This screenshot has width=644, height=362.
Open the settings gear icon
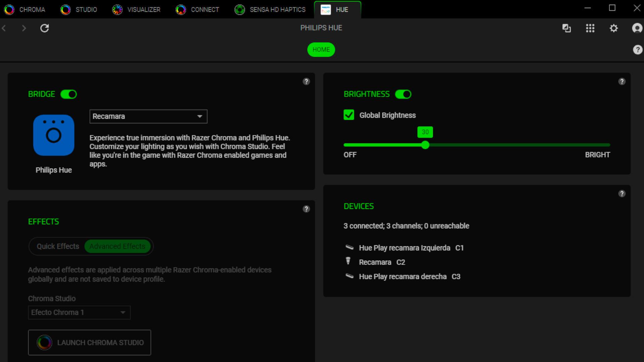point(613,28)
